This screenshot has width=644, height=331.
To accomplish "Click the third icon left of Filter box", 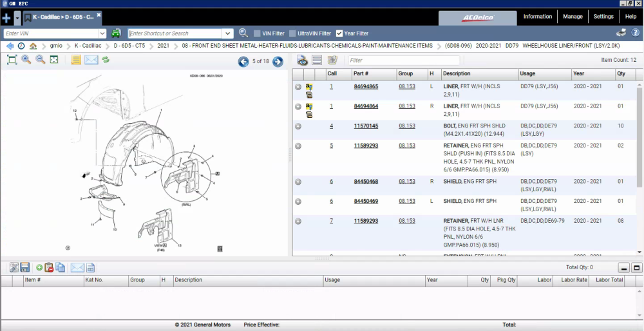I will pos(332,61).
